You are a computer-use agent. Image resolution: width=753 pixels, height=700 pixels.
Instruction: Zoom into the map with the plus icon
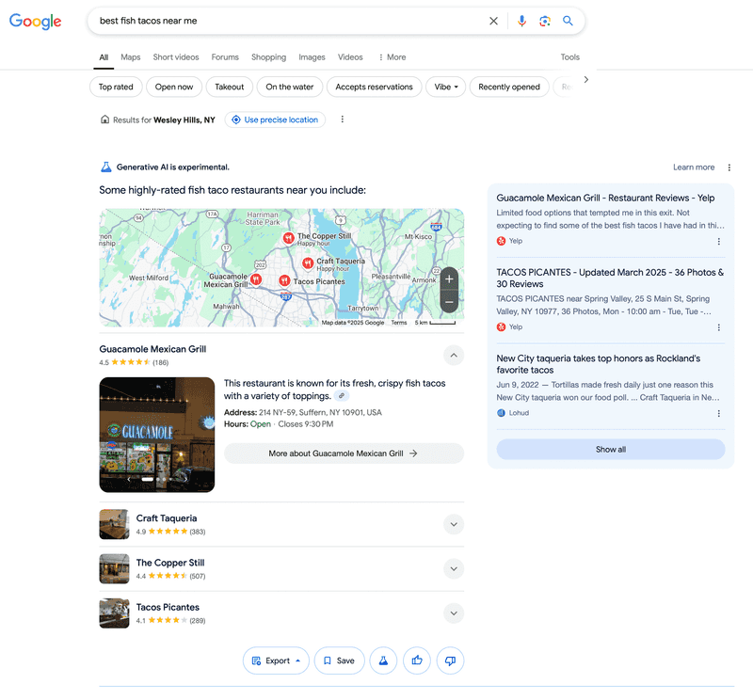[449, 279]
